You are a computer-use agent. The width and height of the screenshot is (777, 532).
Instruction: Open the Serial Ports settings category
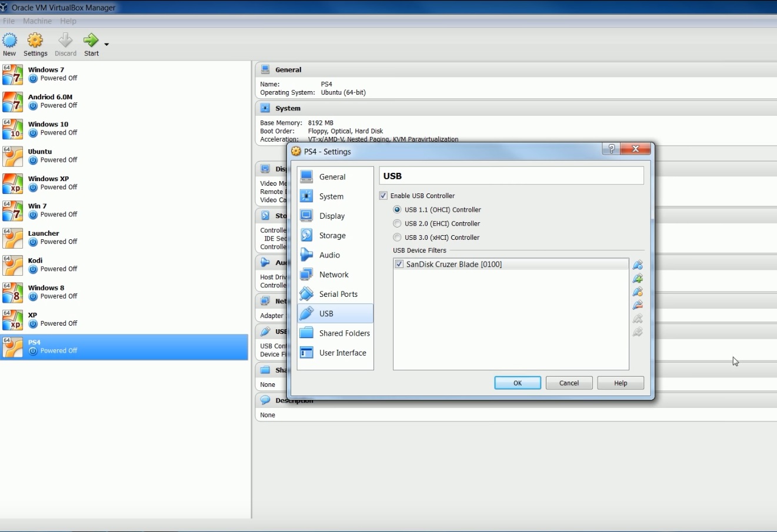(x=335, y=294)
